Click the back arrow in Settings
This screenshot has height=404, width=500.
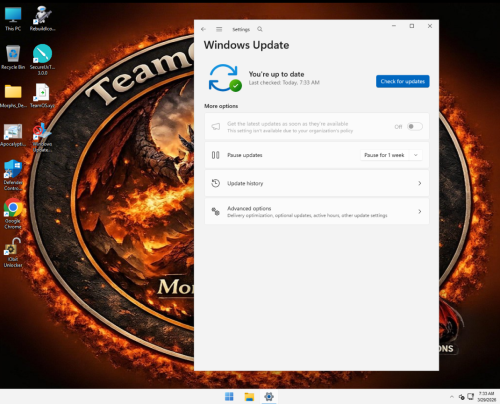[x=203, y=29]
